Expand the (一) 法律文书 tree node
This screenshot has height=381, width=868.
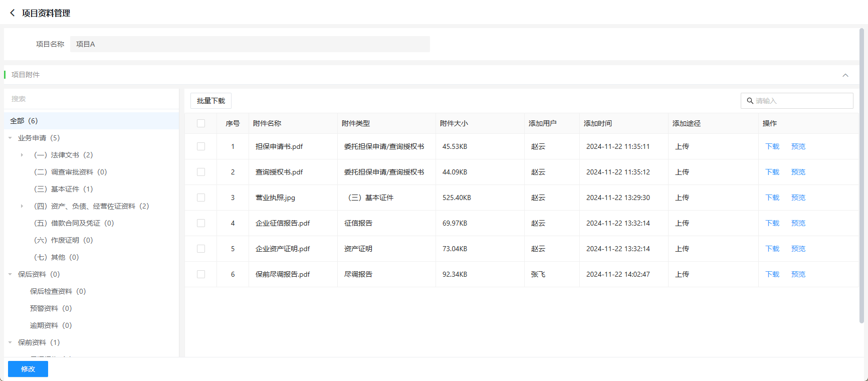[22, 155]
